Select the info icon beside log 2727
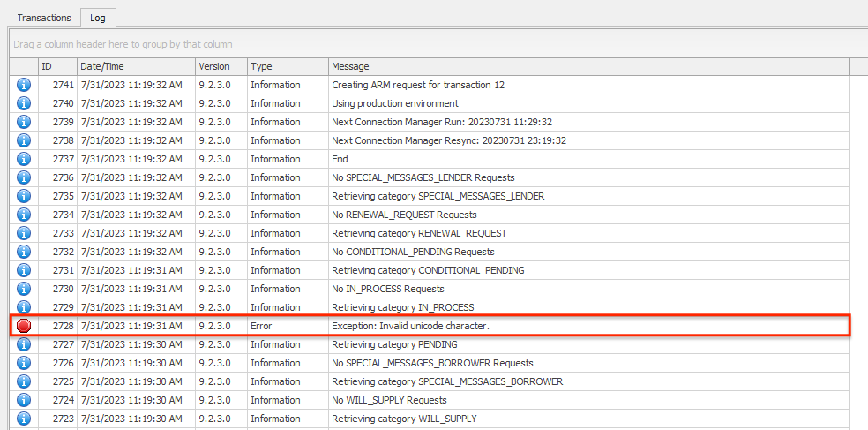The height and width of the screenshot is (430, 868). [24, 344]
